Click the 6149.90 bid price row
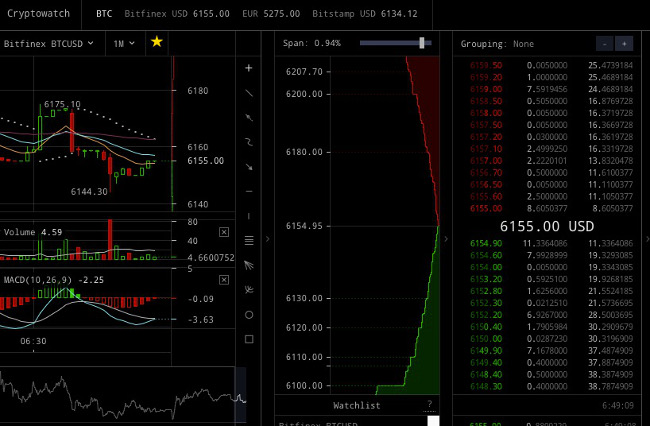Image resolution: width=650 pixels, height=426 pixels. tap(551, 351)
